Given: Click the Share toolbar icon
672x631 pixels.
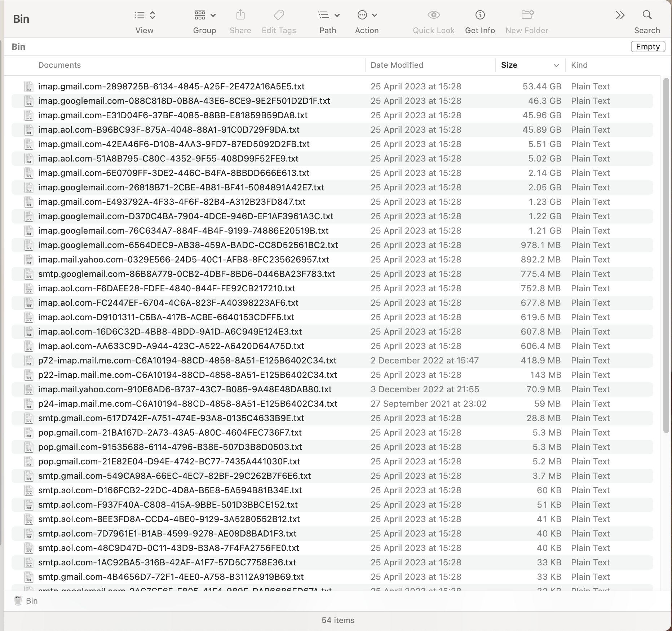Looking at the screenshot, I should coord(240,15).
